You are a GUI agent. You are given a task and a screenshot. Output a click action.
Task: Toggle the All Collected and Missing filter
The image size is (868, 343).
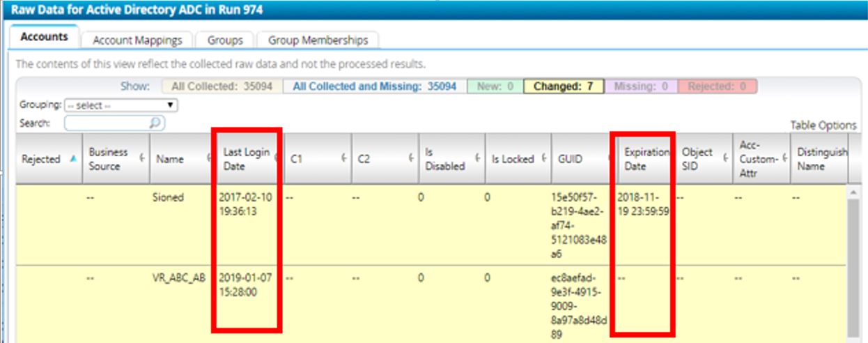click(x=374, y=86)
